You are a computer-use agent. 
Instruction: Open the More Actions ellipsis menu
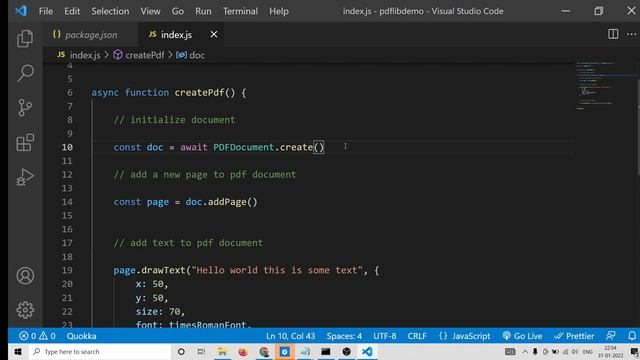coord(631,34)
